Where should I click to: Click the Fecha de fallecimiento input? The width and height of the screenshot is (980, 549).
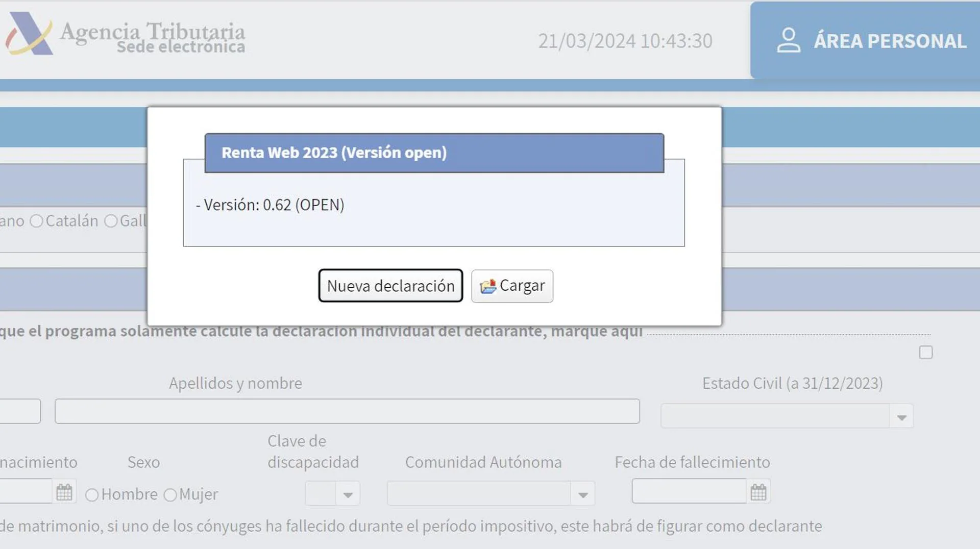point(689,491)
